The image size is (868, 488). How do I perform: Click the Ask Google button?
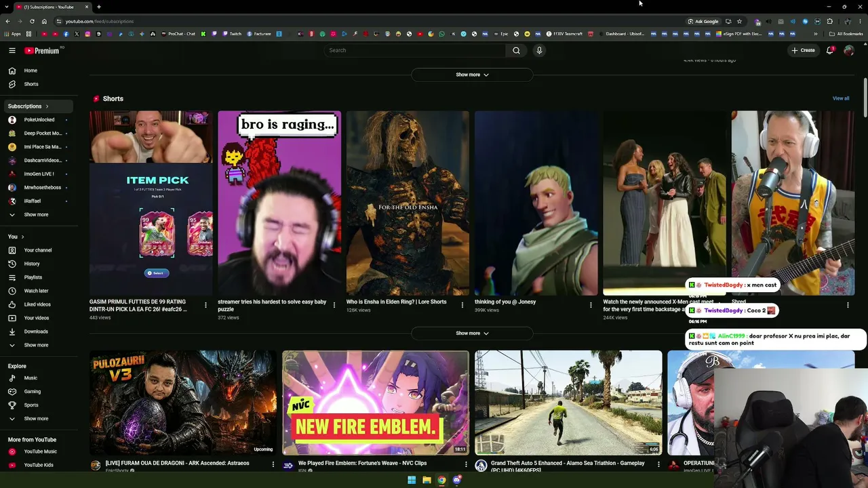point(703,21)
